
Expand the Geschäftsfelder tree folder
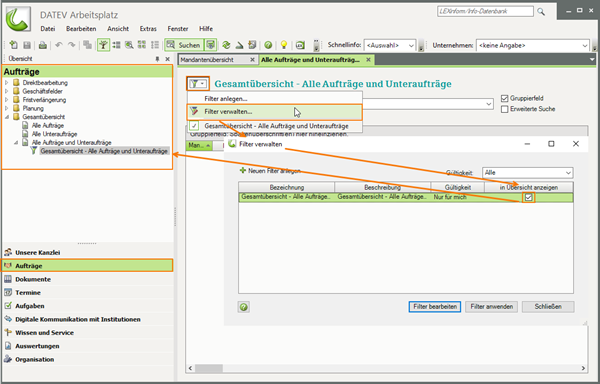point(7,91)
